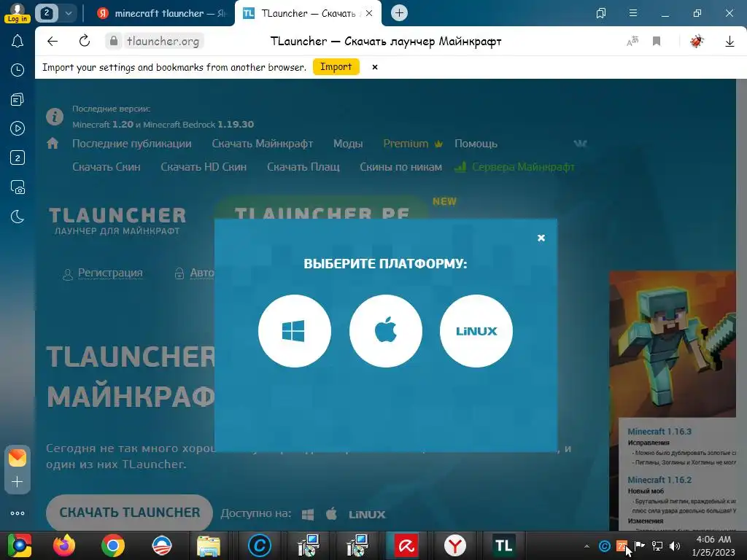Open the Скачать HD Скин link
The height and width of the screenshot is (560, 747).
click(x=204, y=167)
